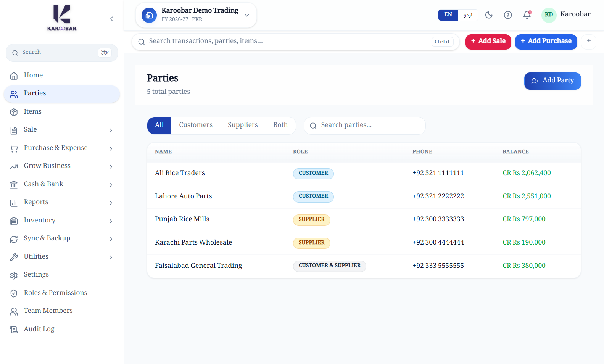Expand the Inventory submenu chevron

pyautogui.click(x=111, y=221)
